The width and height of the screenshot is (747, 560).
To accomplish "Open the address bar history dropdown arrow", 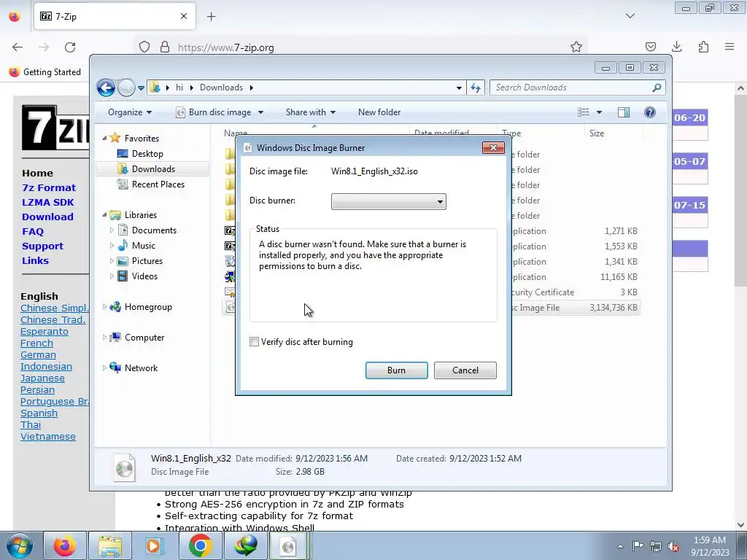I will 459,87.
